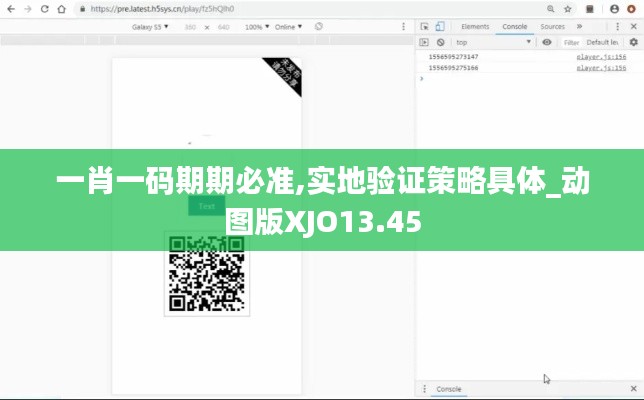This screenshot has width=644, height=400.
Task: Click the QR code image on the page
Action: 207,274
